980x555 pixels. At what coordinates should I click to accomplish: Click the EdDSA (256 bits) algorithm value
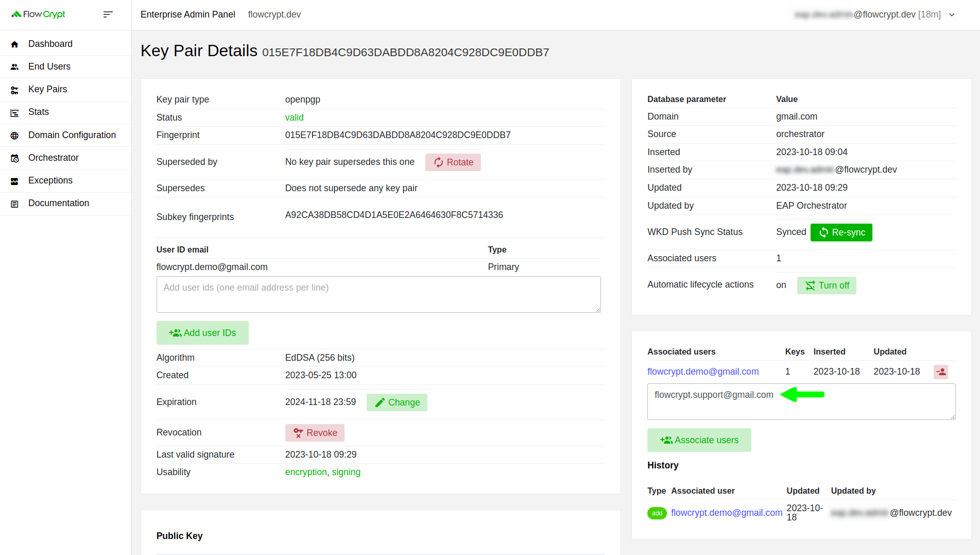tap(320, 358)
